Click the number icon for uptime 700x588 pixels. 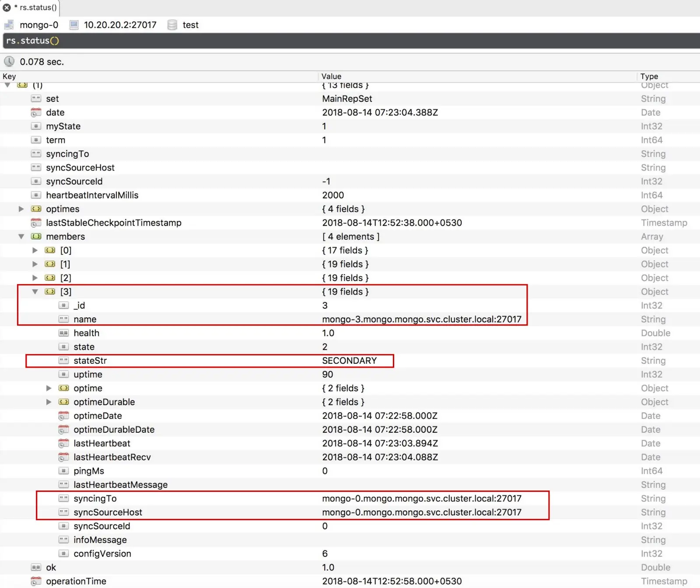coord(63,375)
